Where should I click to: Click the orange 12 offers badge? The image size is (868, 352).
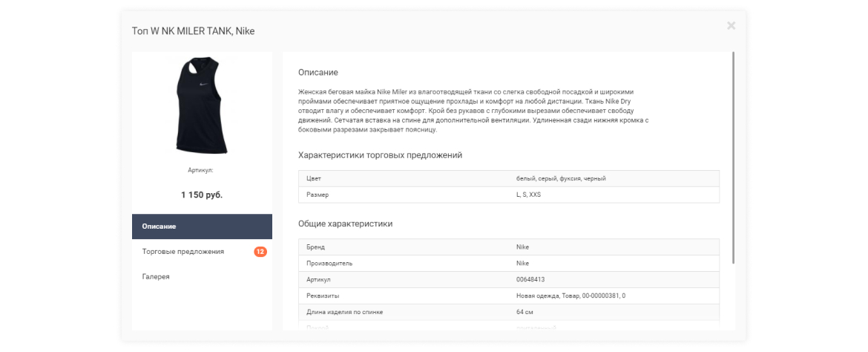click(x=260, y=252)
